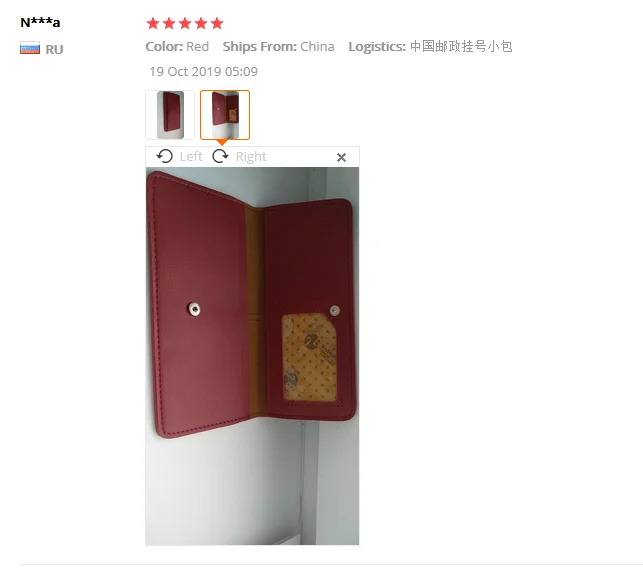Select the second open wallet thumbnail
This screenshot has height=576, width=643.
coord(225,115)
